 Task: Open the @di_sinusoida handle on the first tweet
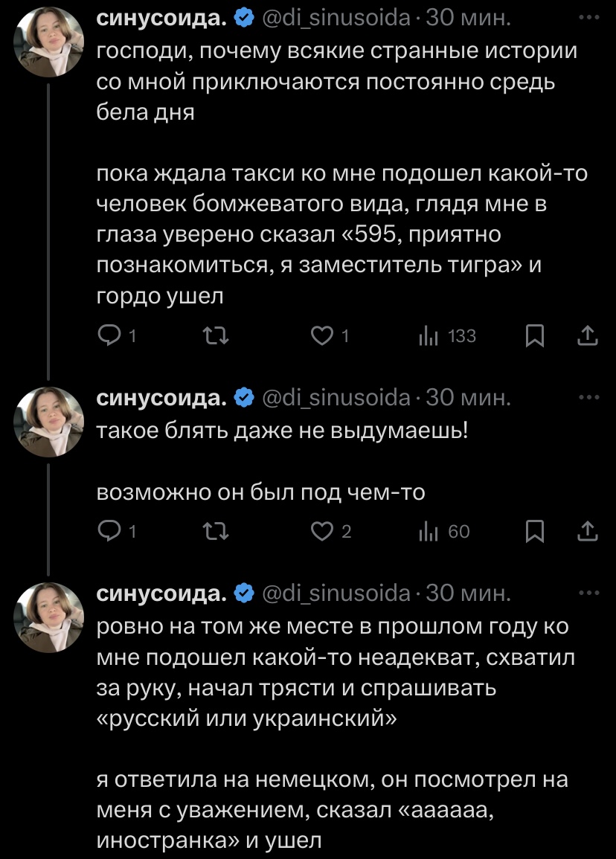[x=338, y=16]
